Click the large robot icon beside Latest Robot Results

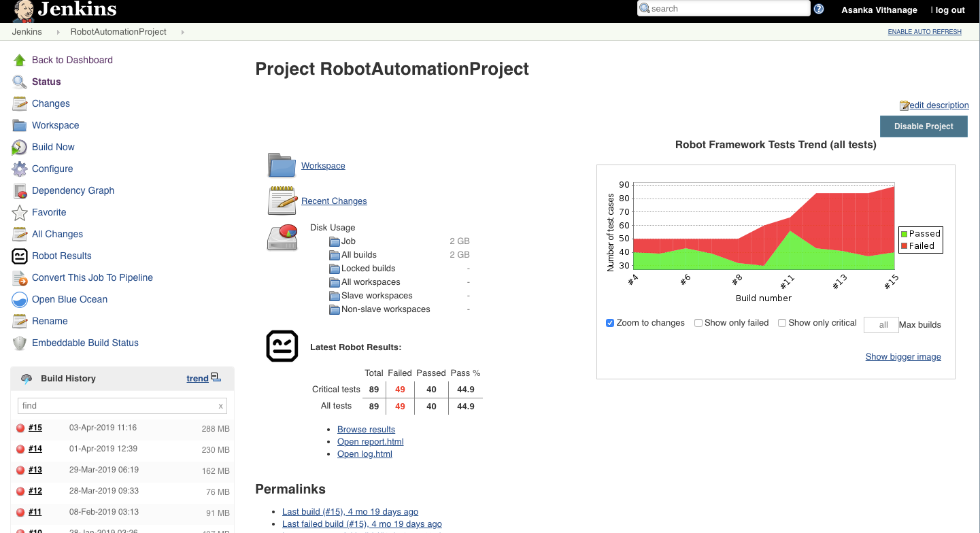pos(282,346)
